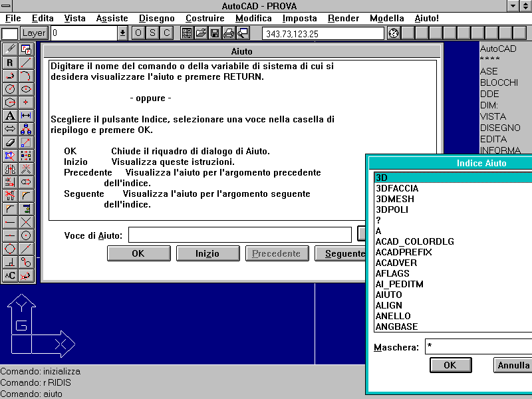Toggle Ortho mode with the O button
The width and height of the screenshot is (532, 399).
pyautogui.click(x=138, y=33)
